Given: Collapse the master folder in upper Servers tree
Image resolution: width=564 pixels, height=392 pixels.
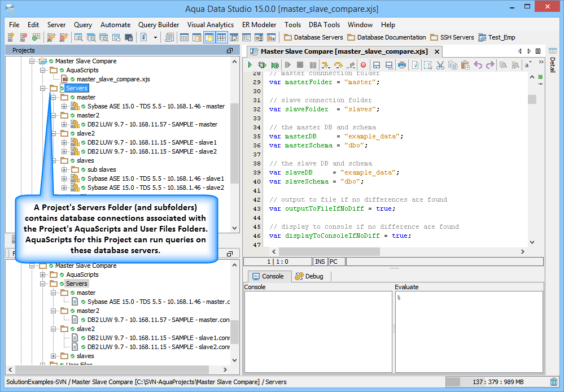Looking at the screenshot, I should 53,97.
